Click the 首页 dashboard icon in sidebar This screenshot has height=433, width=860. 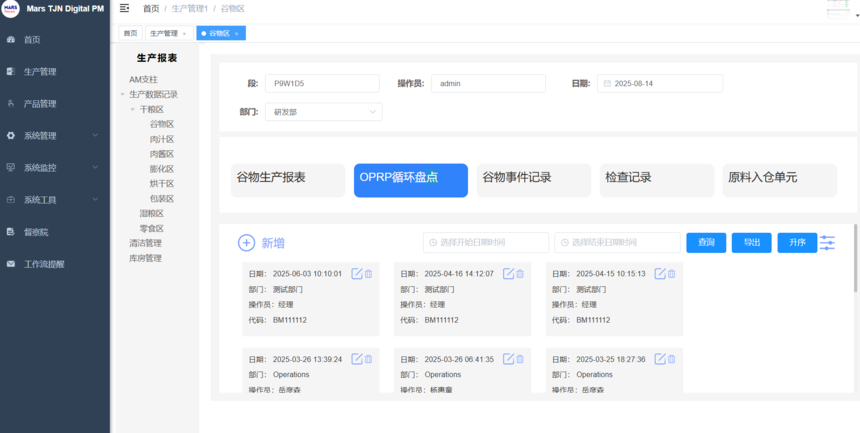(x=10, y=40)
